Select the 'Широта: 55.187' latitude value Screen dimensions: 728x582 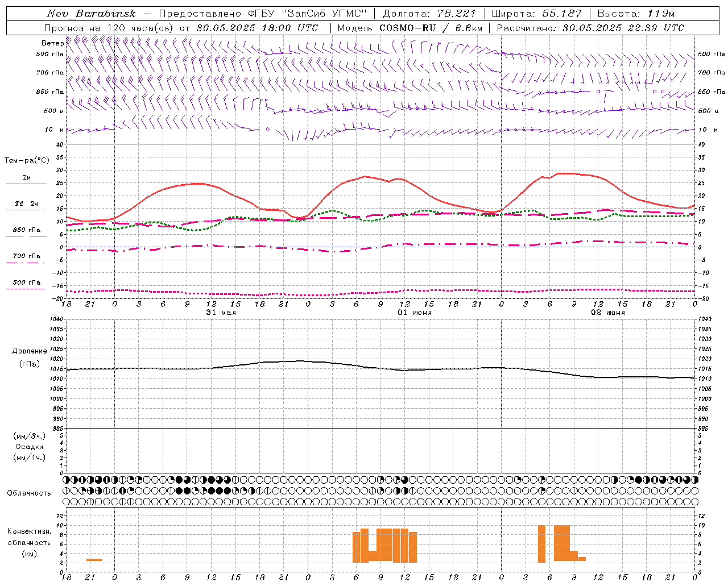pos(536,14)
